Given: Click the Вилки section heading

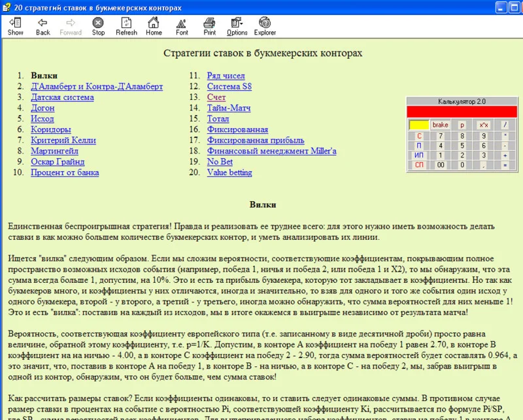Looking at the screenshot, I should [x=263, y=204].
